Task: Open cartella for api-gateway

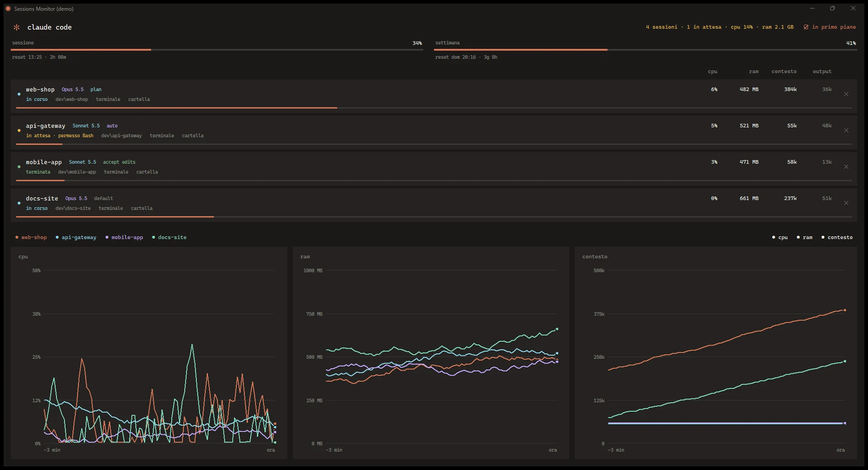Action: tap(193, 135)
